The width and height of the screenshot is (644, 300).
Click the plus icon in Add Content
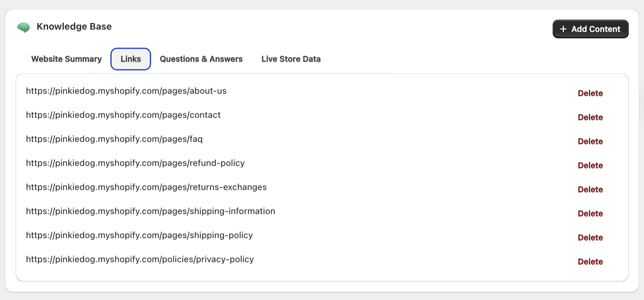[563, 29]
